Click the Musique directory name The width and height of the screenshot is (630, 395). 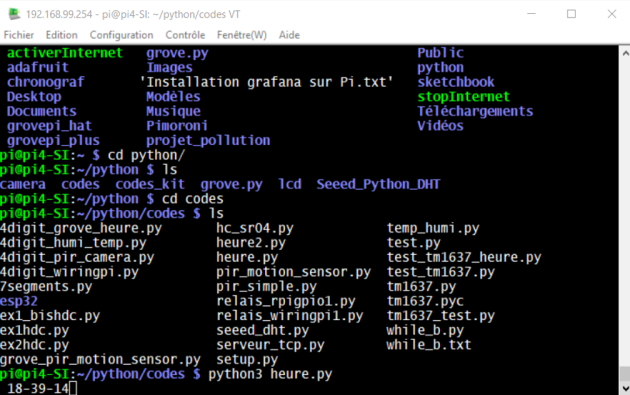173,111
